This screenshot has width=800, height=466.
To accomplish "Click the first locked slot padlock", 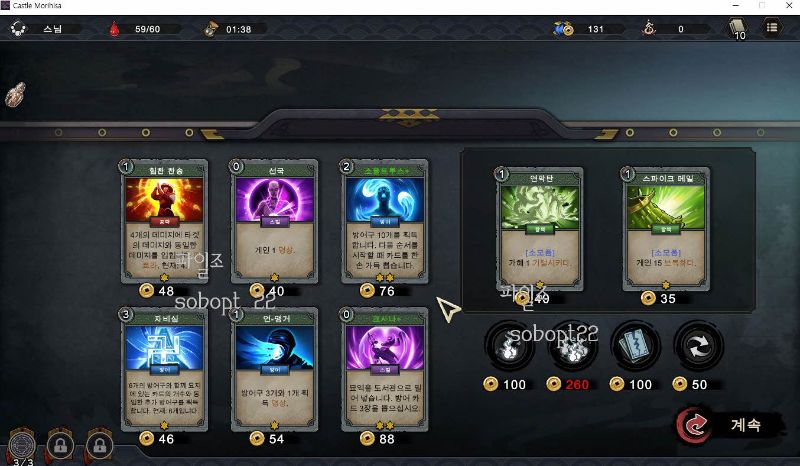I will [x=60, y=445].
